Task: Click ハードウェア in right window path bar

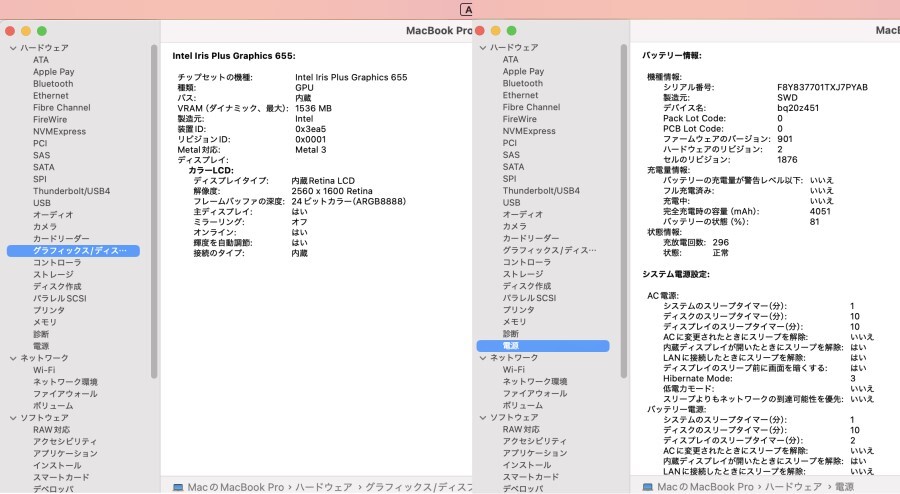Action: [793, 487]
